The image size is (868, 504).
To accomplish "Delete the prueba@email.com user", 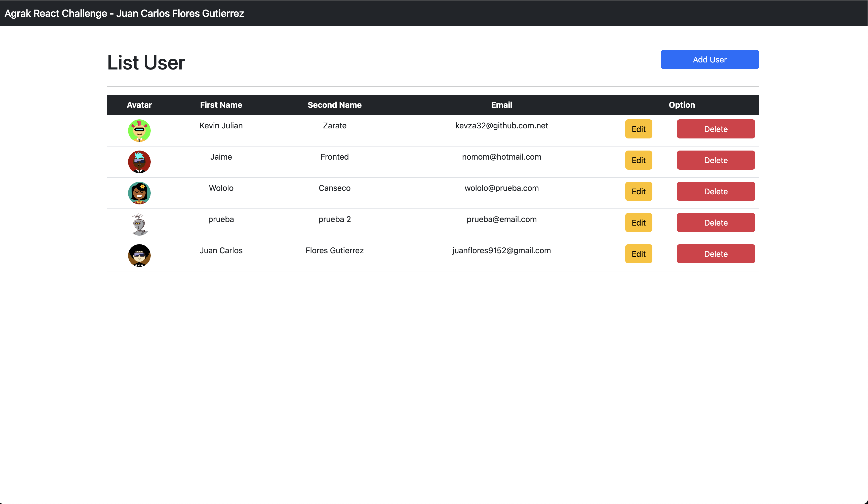I will coord(716,223).
